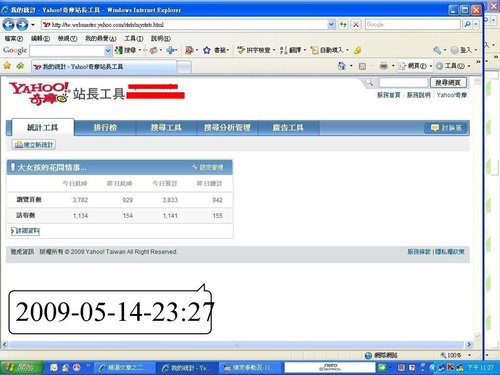The image size is (500, 375).
Task: Click the Yahoo!奇摩 link at top right
Action: click(x=452, y=95)
